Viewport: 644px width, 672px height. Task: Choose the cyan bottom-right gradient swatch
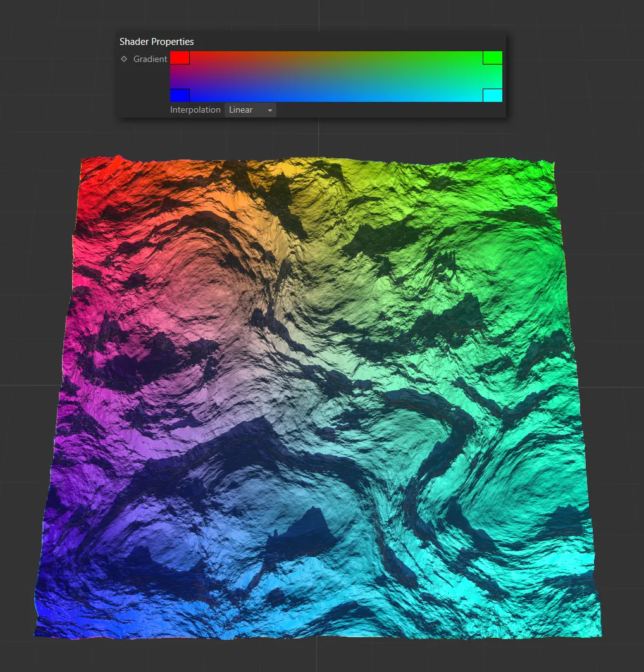(492, 95)
